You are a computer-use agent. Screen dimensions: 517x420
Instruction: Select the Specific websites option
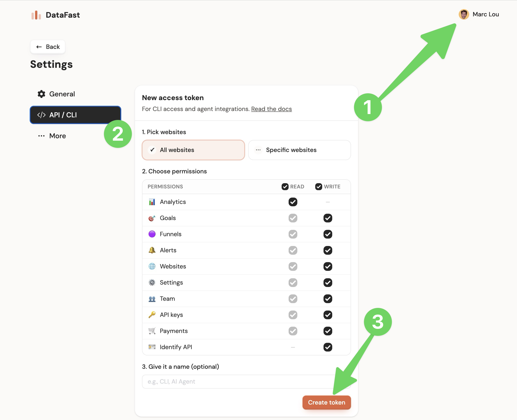click(x=300, y=150)
